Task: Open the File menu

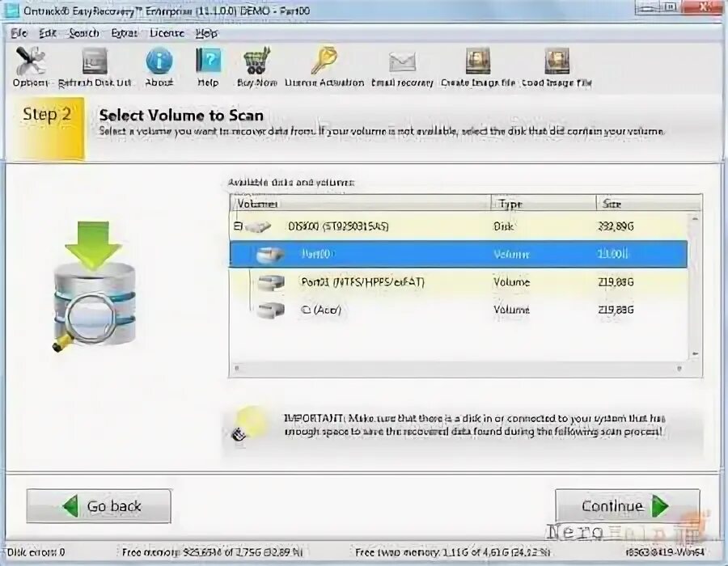Action: point(19,33)
